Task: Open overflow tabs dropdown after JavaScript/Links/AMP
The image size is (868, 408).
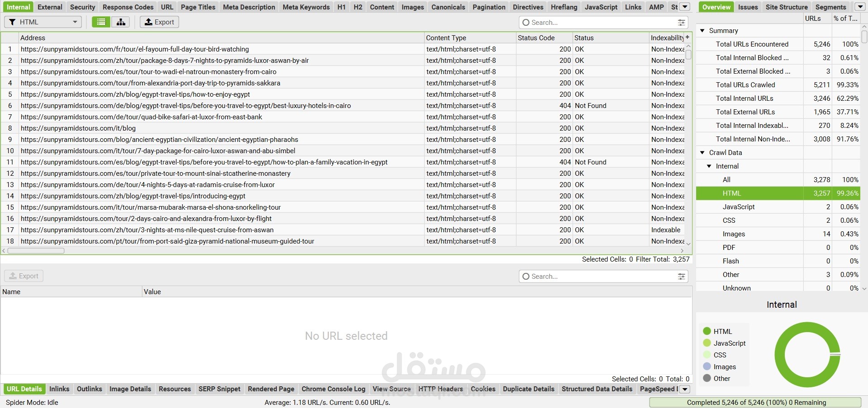Action: [685, 7]
